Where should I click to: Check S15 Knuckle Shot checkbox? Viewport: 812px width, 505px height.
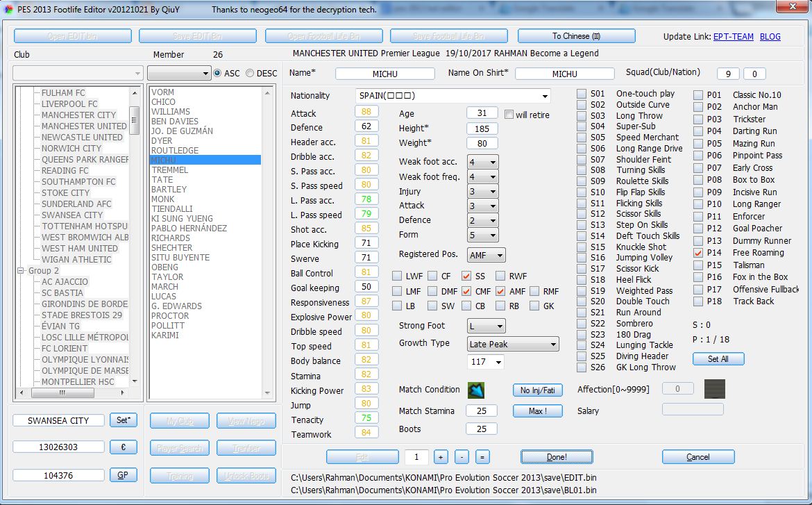coord(582,247)
